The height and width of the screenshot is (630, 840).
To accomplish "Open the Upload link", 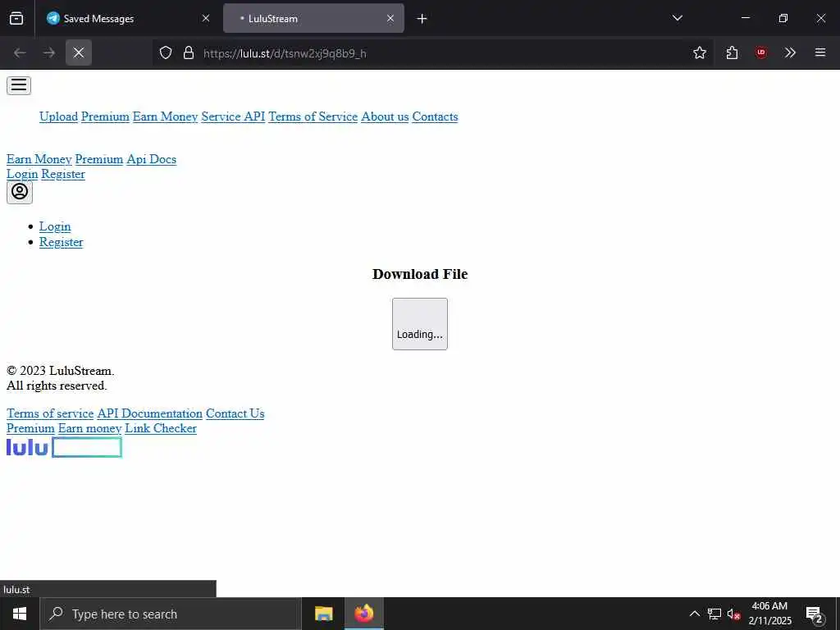I will point(58,116).
